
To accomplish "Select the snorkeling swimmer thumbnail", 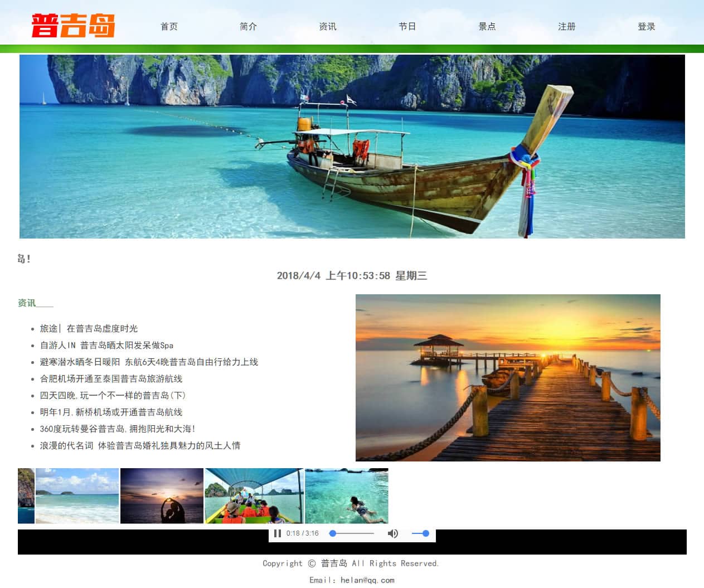I will (347, 496).
